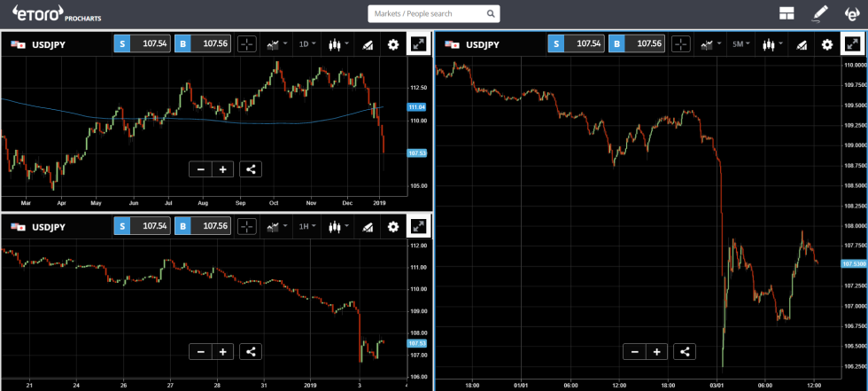
Task: Click the pencil drawing tool icon
Action: [820, 13]
